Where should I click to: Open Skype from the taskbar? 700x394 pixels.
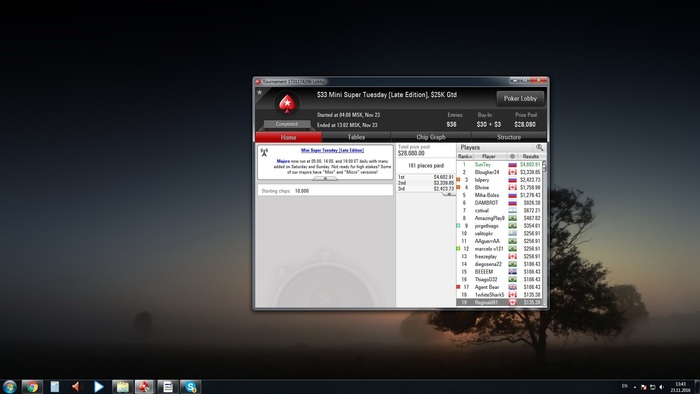(x=191, y=386)
